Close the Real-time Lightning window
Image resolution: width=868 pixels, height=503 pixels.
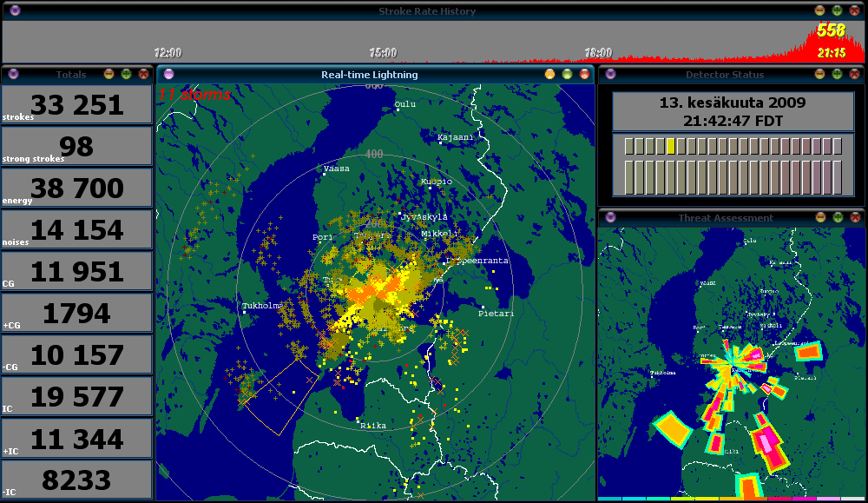[x=584, y=74]
